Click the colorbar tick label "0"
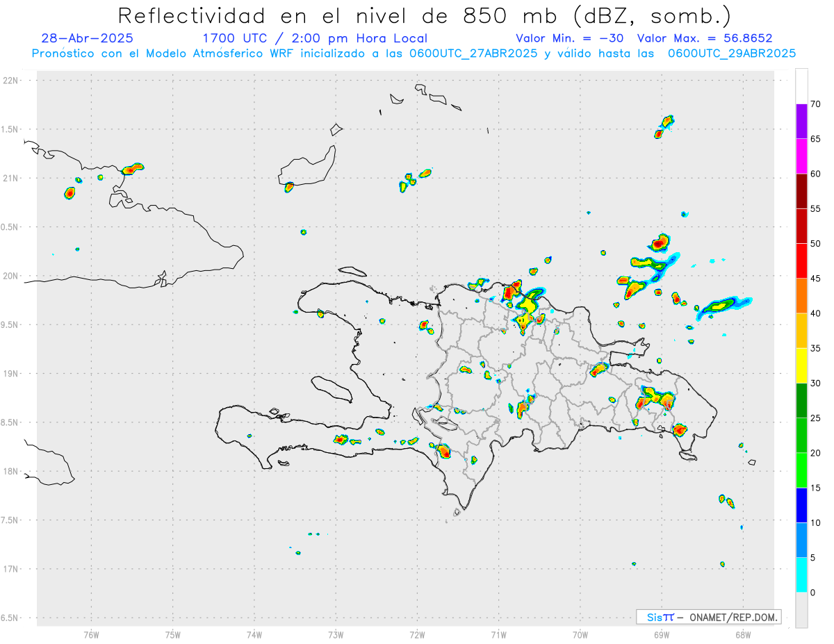 [812, 593]
